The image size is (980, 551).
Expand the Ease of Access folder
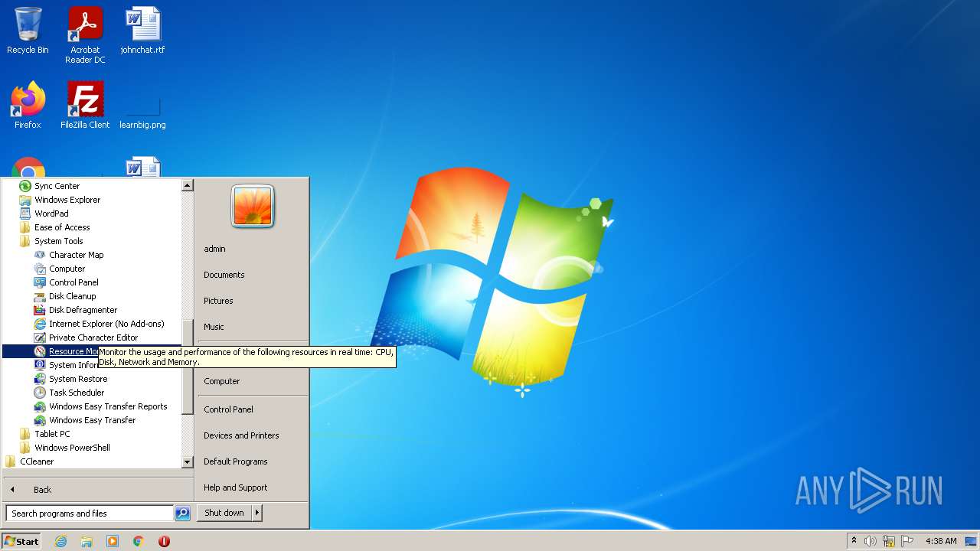coord(62,227)
